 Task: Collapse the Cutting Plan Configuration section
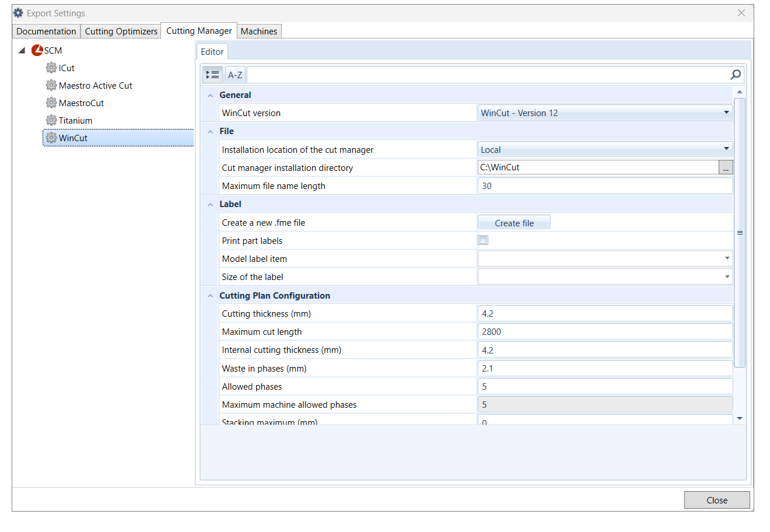(210, 296)
